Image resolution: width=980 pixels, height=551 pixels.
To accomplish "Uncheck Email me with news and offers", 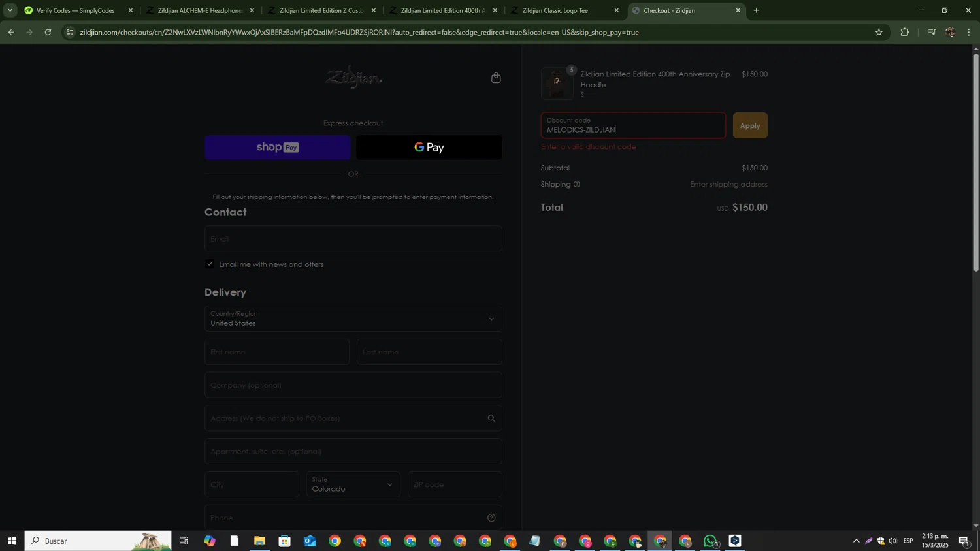I will [x=210, y=264].
